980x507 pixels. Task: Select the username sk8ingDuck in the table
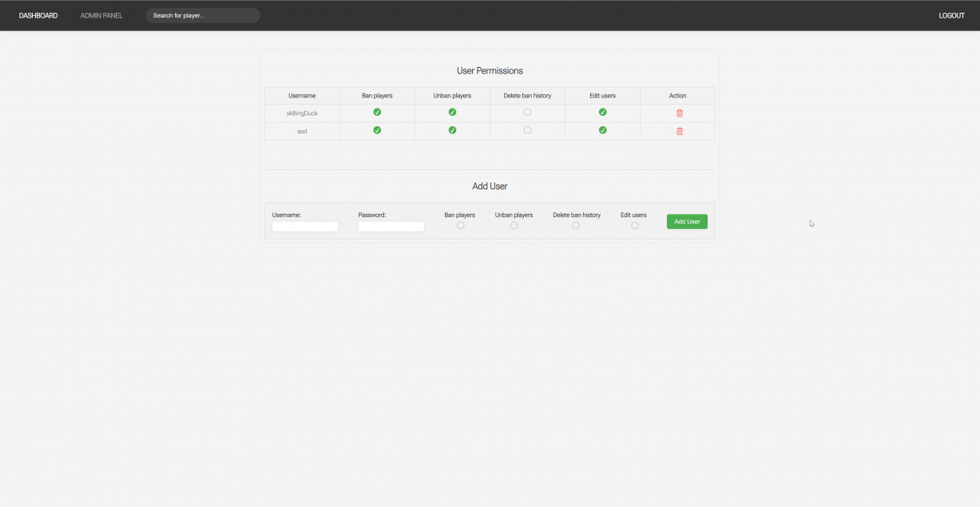point(302,113)
